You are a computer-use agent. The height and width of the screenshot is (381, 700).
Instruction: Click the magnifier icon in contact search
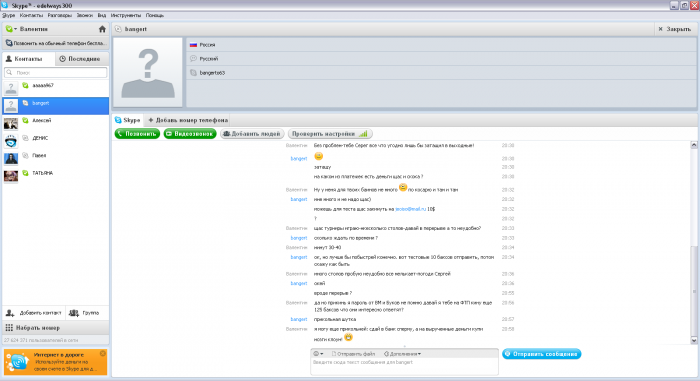9,72
